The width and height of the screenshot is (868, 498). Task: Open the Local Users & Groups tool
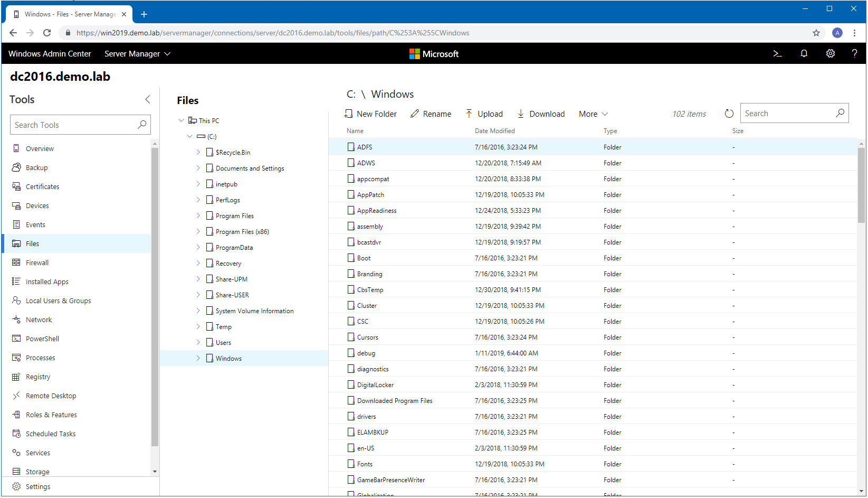coord(58,300)
